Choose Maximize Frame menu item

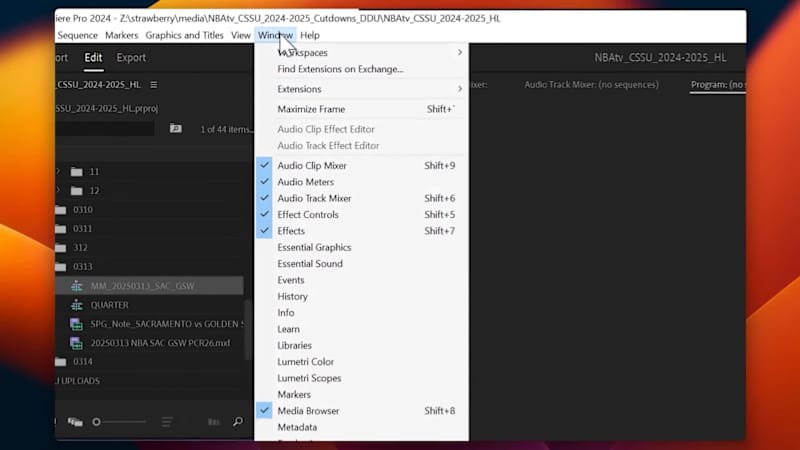[361, 109]
